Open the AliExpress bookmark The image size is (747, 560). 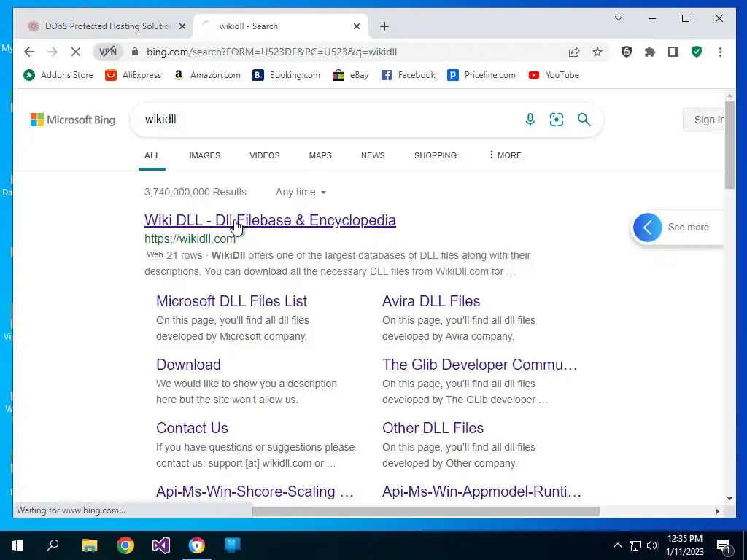pyautogui.click(x=133, y=75)
